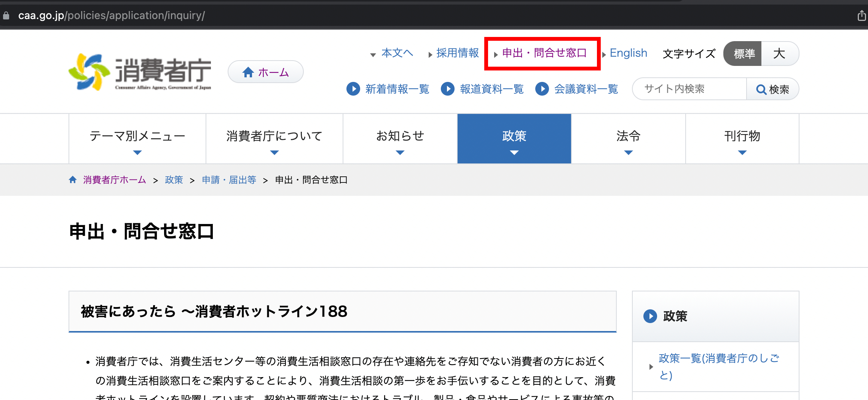Click the house icon inside the ホーム button
Image resolution: width=868 pixels, height=400 pixels.
click(x=248, y=72)
